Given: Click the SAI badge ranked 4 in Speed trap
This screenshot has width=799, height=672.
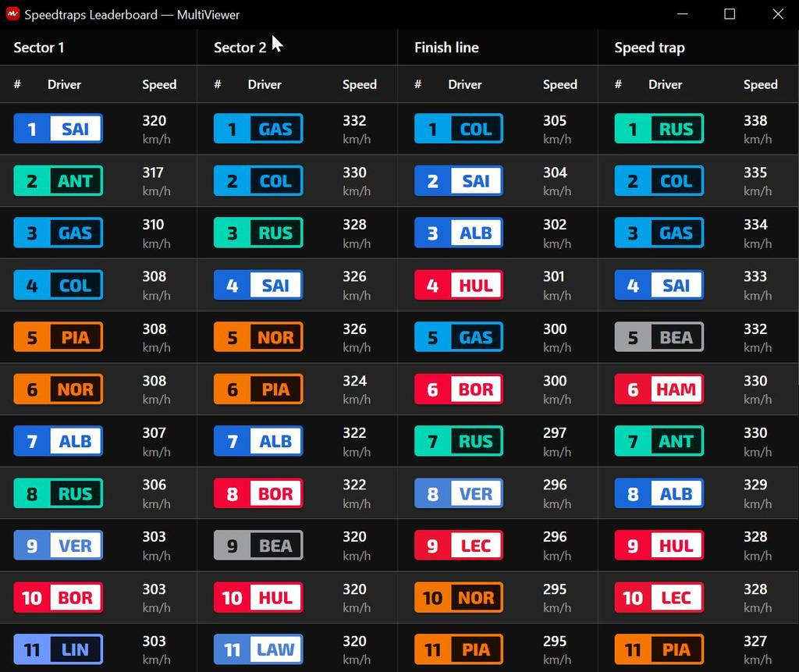Looking at the screenshot, I should pyautogui.click(x=659, y=285).
